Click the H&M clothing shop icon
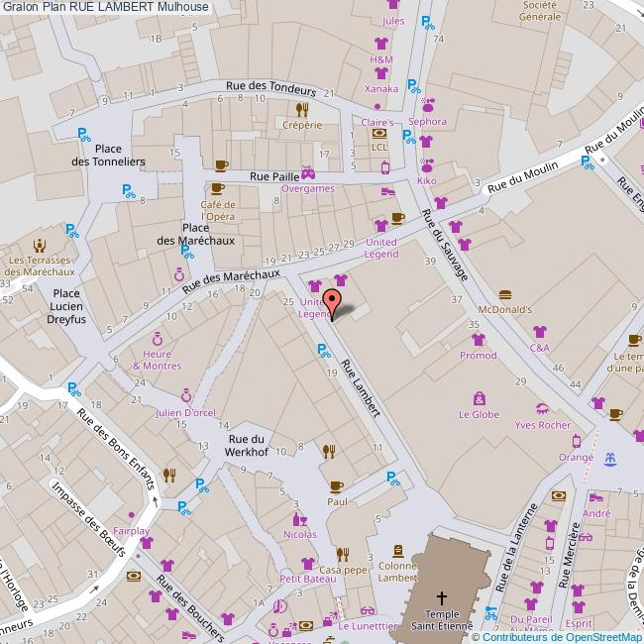 pyautogui.click(x=381, y=44)
